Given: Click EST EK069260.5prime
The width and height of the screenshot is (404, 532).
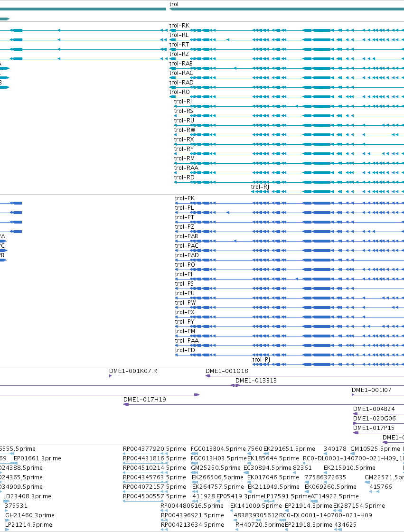Looking at the screenshot, I should click(330, 487).
